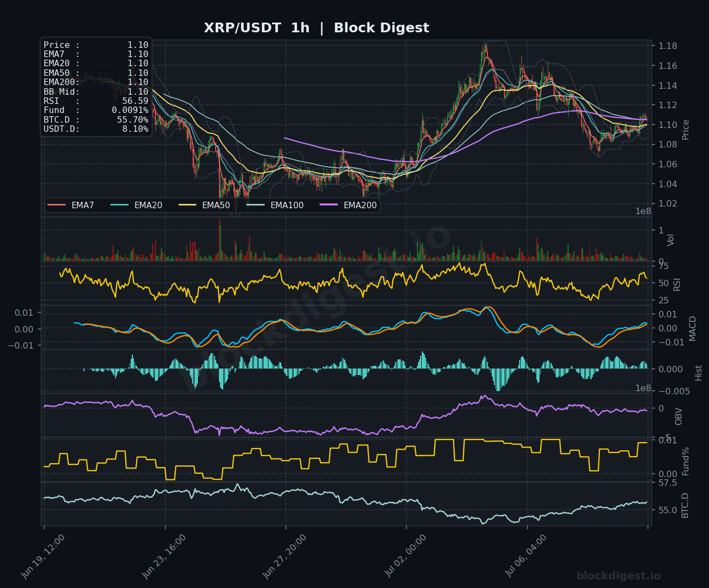Select the EMA20 legend entry

[136, 205]
